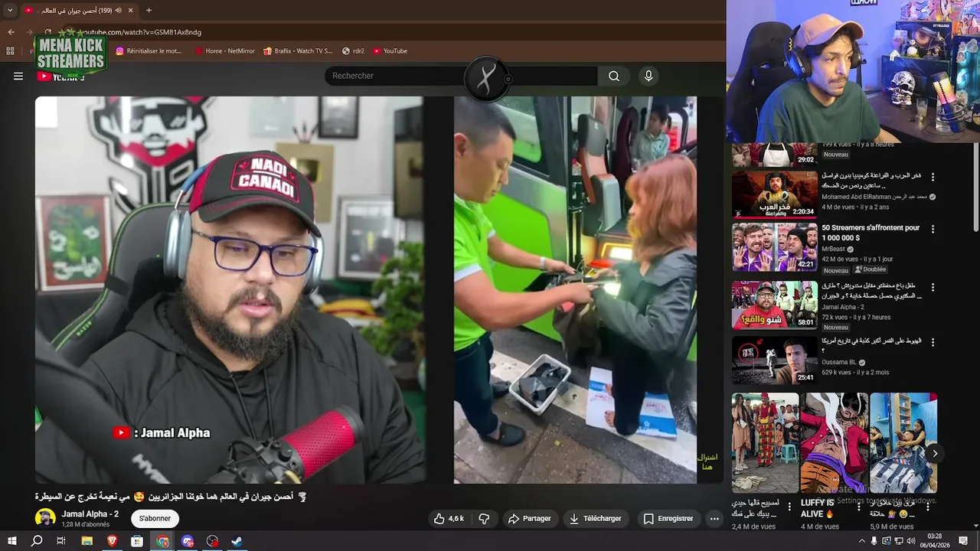
Task: Expand the tab search dropdown arrow
Action: (10, 10)
